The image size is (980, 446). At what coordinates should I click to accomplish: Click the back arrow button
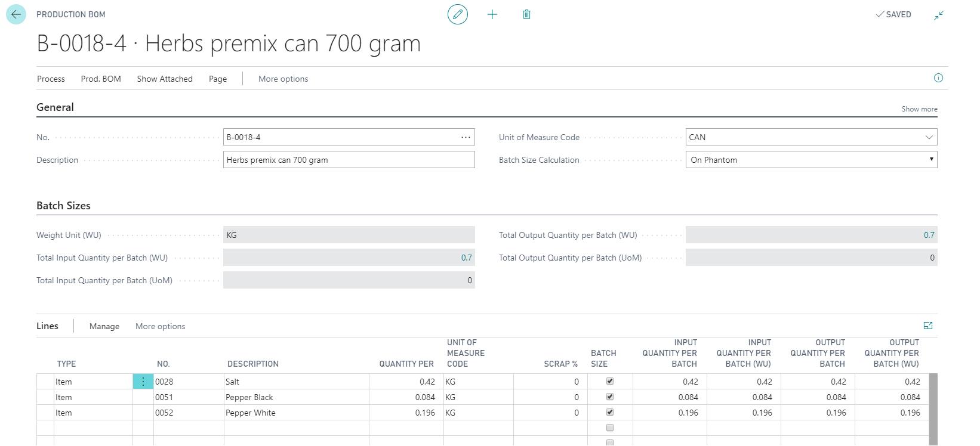[x=16, y=14]
